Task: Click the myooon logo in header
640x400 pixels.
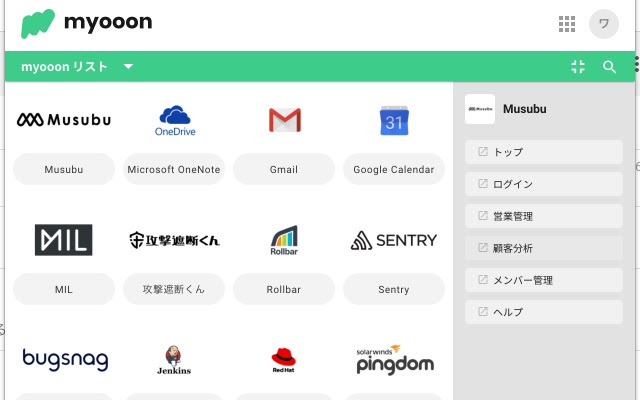Action: [87, 23]
